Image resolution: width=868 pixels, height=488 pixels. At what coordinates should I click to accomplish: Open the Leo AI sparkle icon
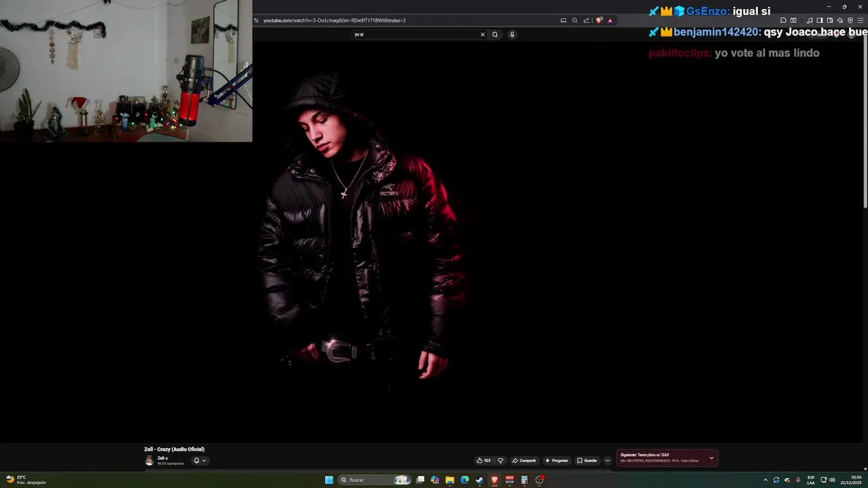[x=840, y=20]
